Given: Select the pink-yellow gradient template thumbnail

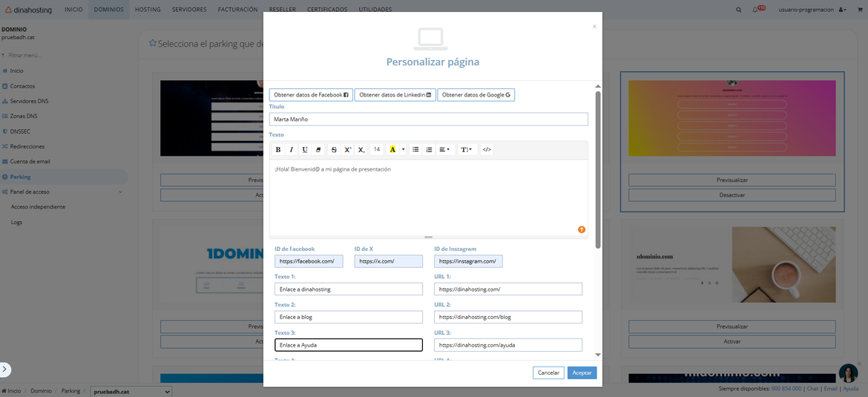Looking at the screenshot, I should [731, 119].
